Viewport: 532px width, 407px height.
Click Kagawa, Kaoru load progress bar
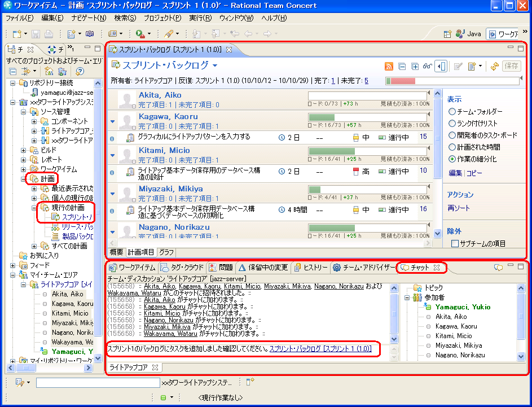367,117
